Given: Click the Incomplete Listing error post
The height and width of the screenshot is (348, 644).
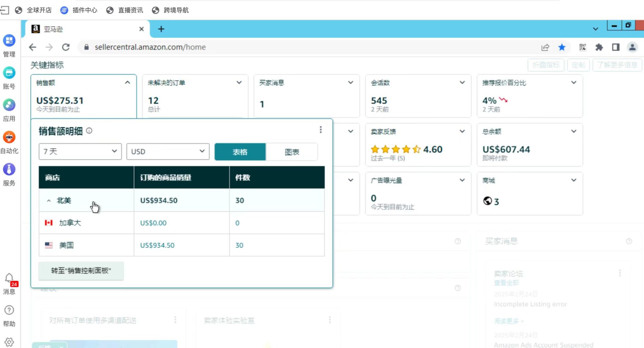Looking at the screenshot, I should (530, 304).
